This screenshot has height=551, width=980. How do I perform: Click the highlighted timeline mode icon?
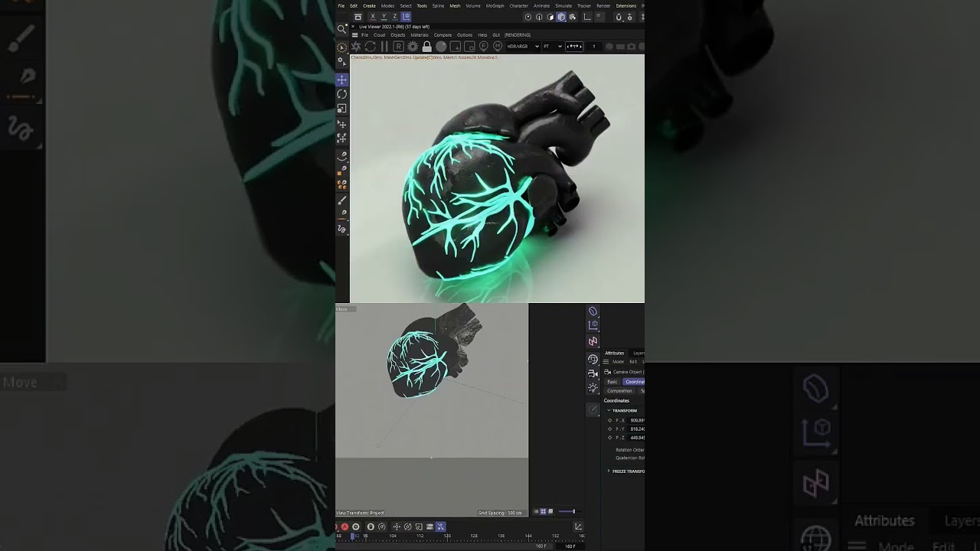pyautogui.click(x=440, y=527)
